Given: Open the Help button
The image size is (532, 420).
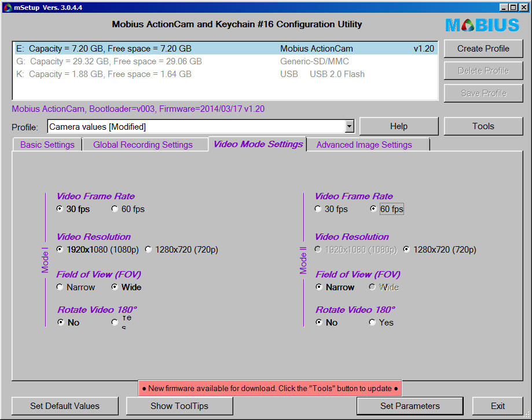Looking at the screenshot, I should click(x=399, y=126).
